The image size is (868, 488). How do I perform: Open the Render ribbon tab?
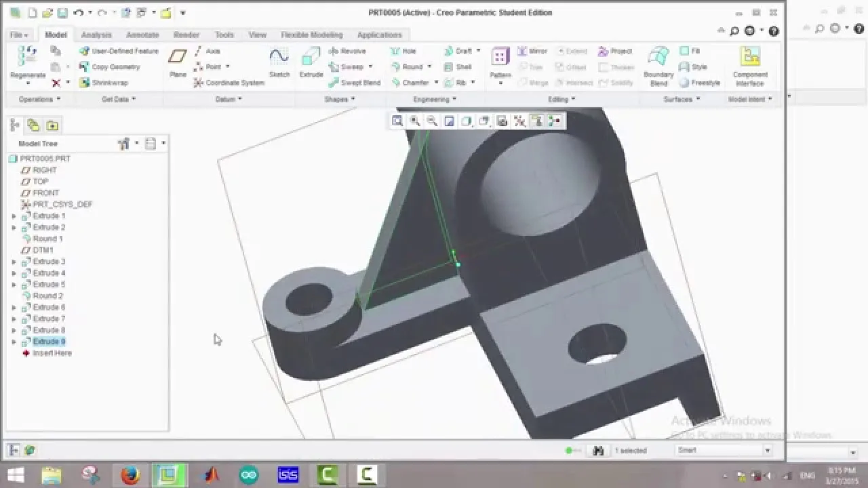click(186, 35)
